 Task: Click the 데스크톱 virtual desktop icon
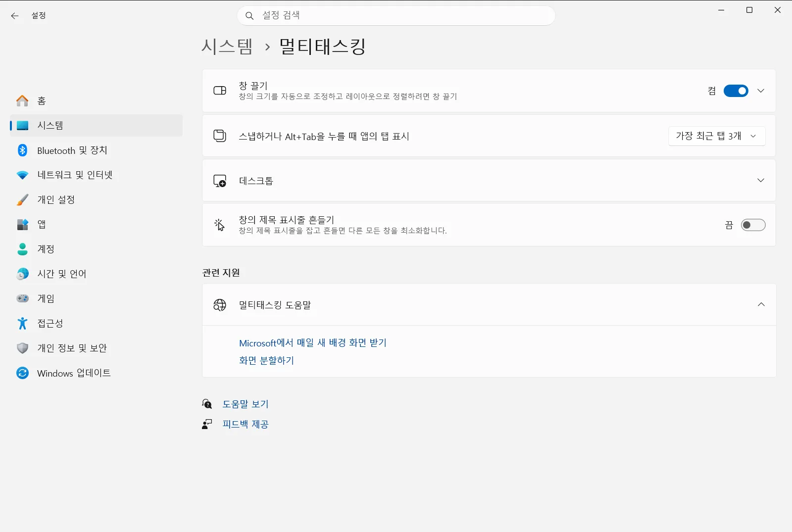coord(220,181)
